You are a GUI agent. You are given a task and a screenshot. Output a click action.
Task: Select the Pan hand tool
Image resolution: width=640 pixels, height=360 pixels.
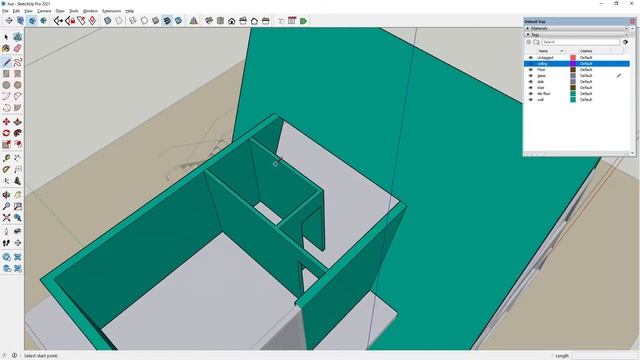[18, 195]
